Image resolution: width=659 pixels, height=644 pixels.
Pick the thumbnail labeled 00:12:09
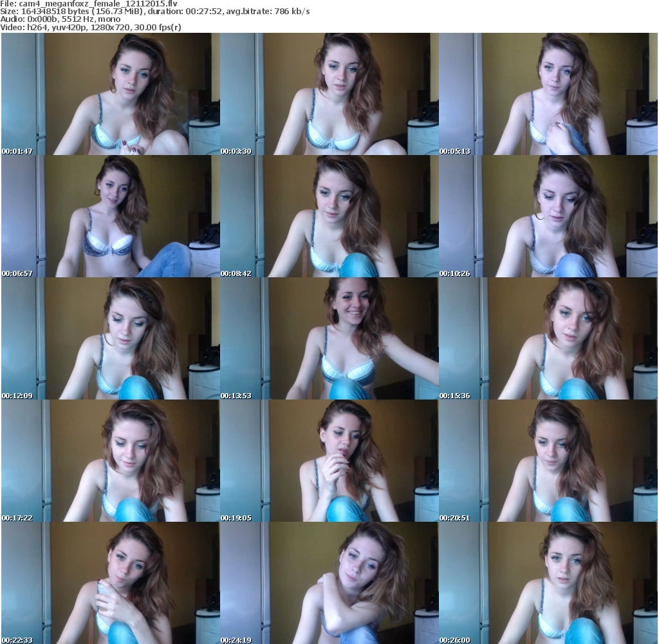(x=111, y=338)
